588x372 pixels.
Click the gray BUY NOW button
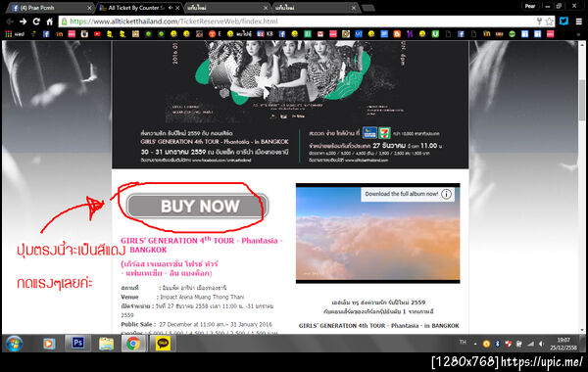(197, 206)
